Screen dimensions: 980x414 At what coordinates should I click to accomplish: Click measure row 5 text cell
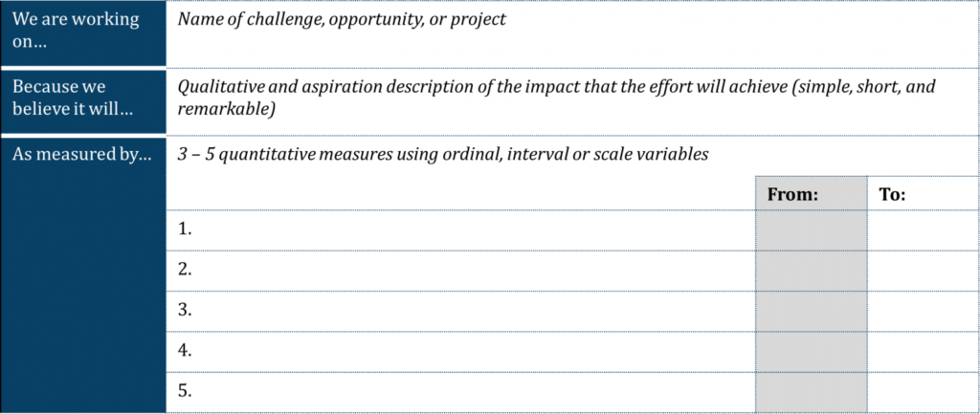click(460, 393)
